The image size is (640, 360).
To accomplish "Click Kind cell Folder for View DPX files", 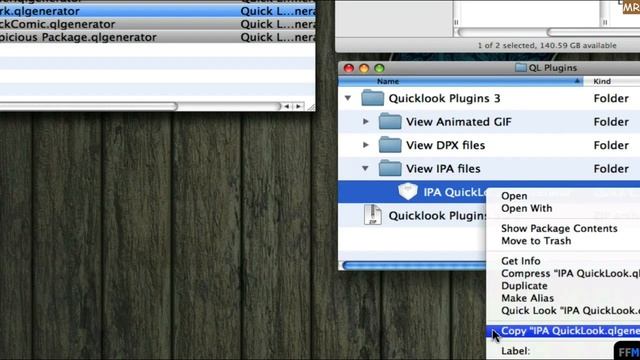I will pyautogui.click(x=611, y=145).
